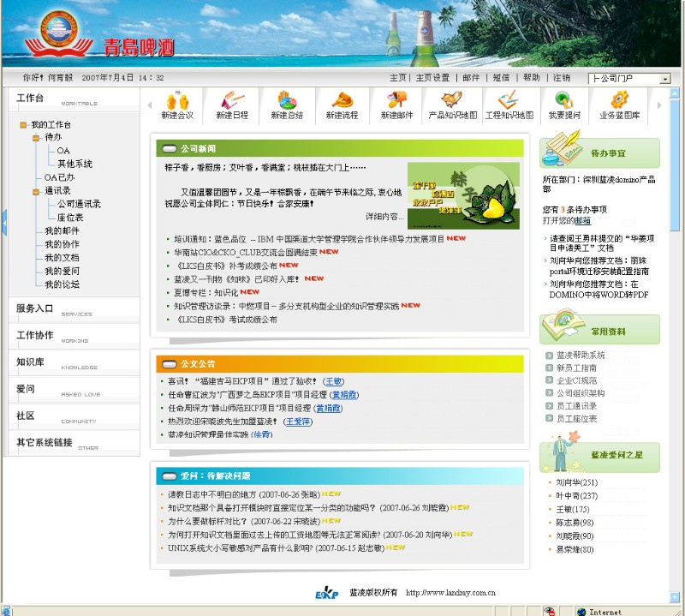Open 帮助 in top menu
The height and width of the screenshot is (616, 685).
[x=532, y=78]
